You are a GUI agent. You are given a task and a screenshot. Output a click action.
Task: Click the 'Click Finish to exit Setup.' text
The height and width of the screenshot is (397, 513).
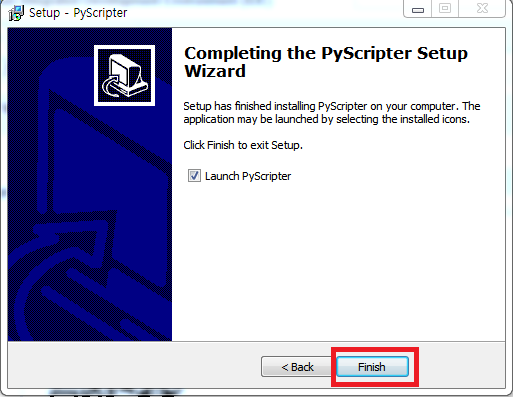pyautogui.click(x=243, y=145)
